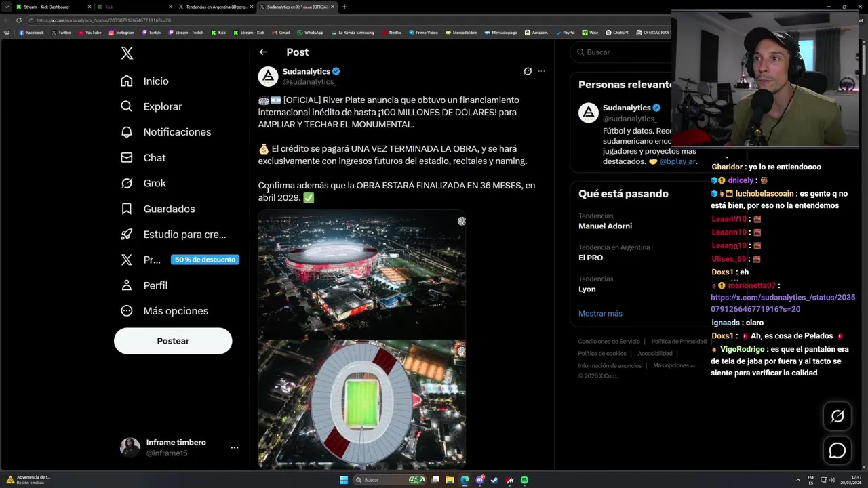Open Condiciones de Servicio link
This screenshot has height=488, width=868.
(x=609, y=342)
